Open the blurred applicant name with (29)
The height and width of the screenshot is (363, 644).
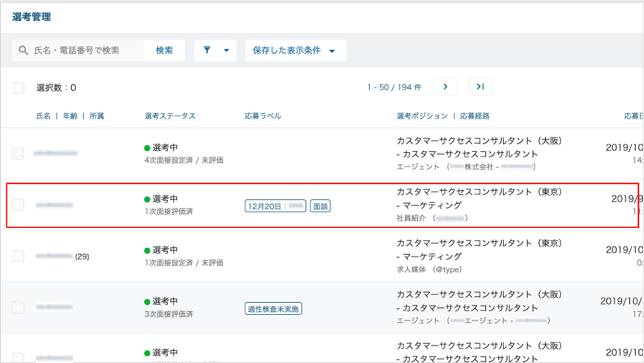pos(54,256)
